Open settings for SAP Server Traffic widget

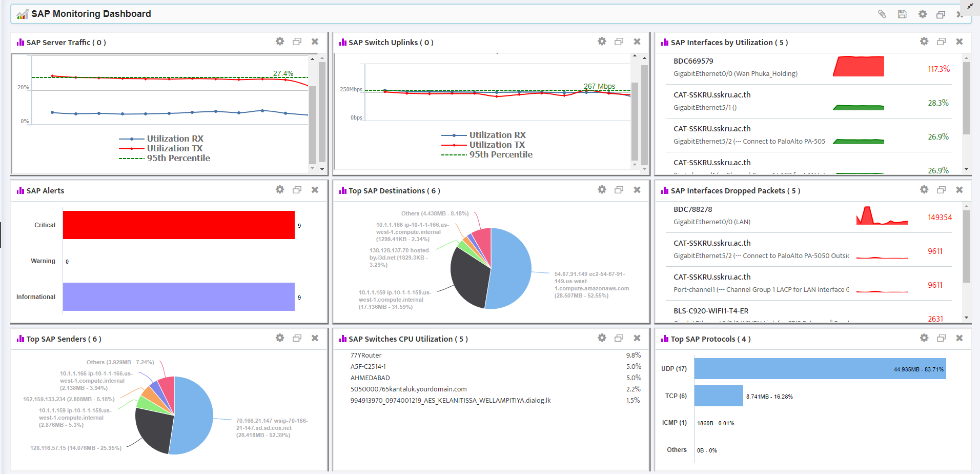[x=280, y=42]
